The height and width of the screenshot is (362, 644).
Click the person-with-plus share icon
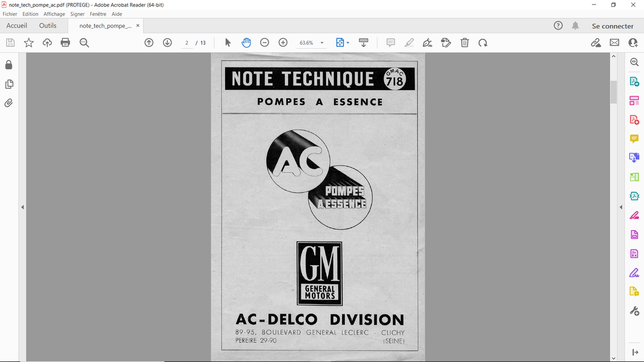tap(633, 43)
